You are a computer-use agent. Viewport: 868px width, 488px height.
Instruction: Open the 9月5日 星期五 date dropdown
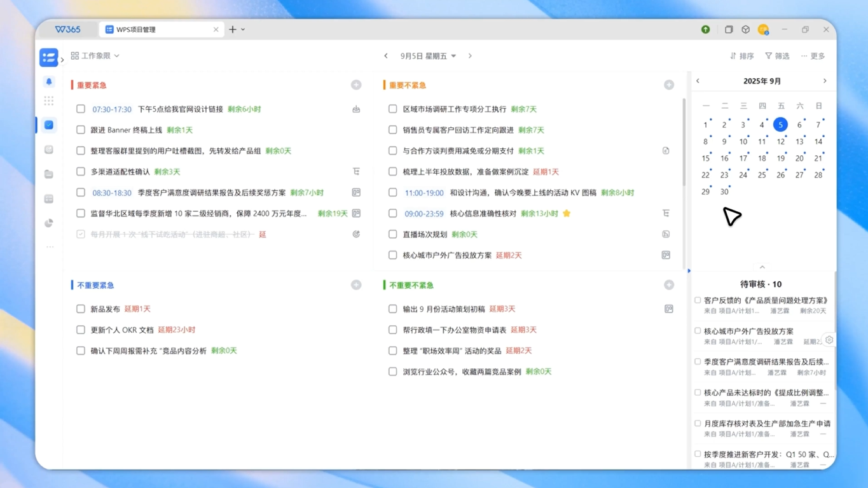[x=428, y=56]
